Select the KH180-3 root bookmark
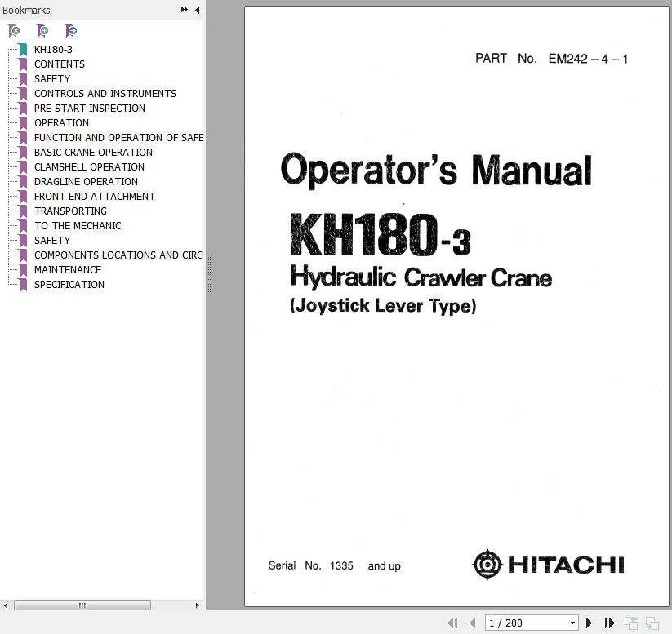Image resolution: width=672 pixels, height=634 pixels. coord(53,50)
